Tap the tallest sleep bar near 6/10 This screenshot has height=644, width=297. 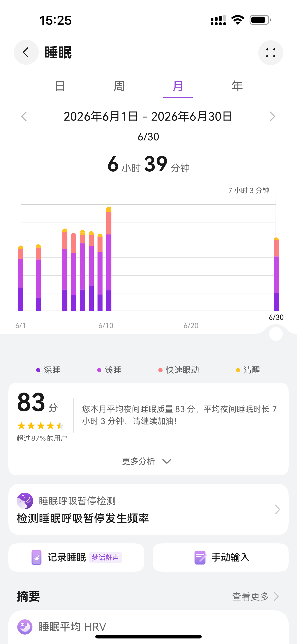[x=109, y=259]
